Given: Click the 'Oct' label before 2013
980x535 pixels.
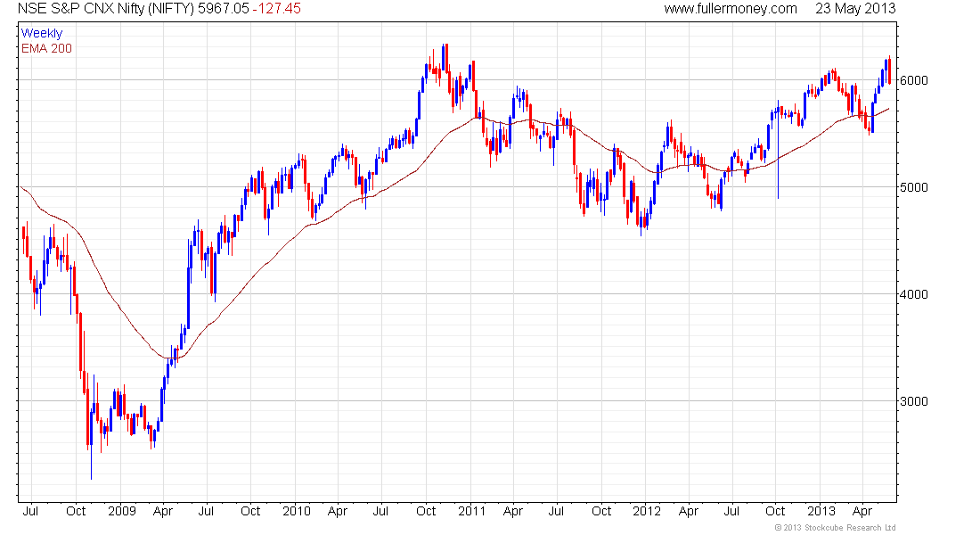Looking at the screenshot, I should 775,511.
